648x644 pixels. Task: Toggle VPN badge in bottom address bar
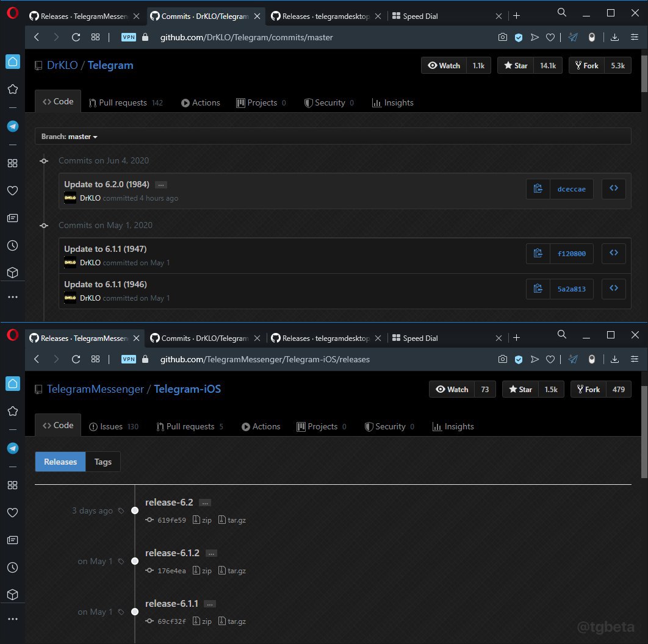tap(129, 359)
